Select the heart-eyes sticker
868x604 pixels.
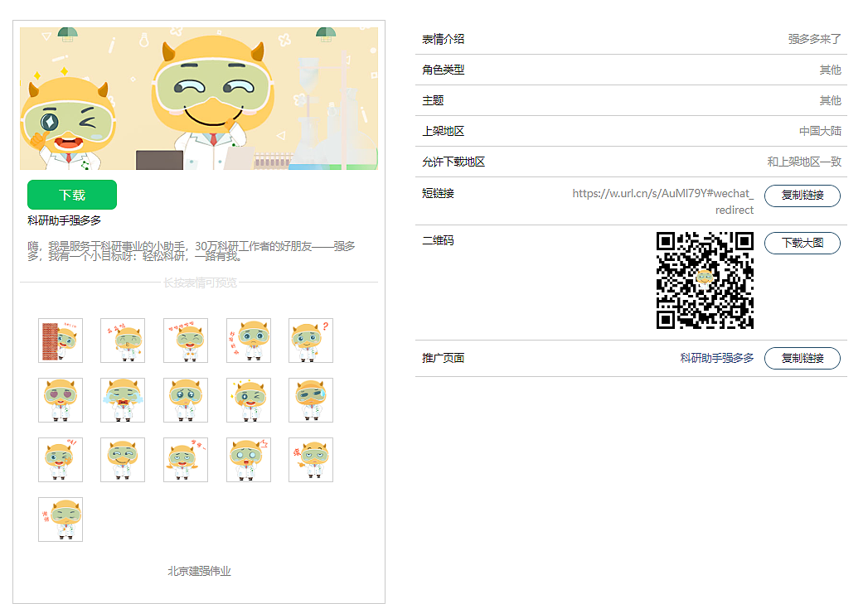60,400
